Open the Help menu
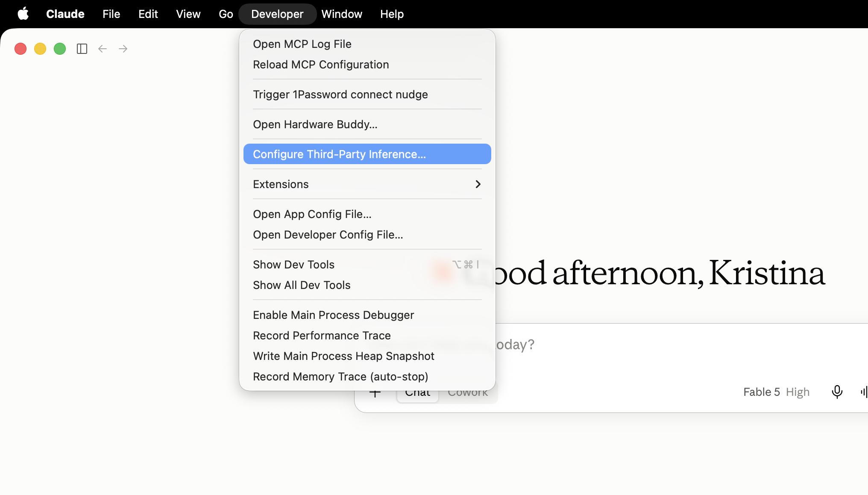 (392, 14)
